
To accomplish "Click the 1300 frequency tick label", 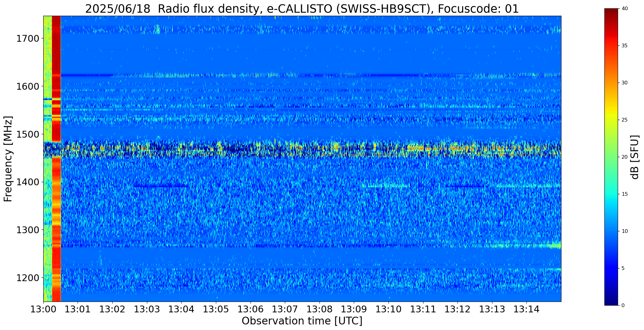I will pyautogui.click(x=28, y=230).
